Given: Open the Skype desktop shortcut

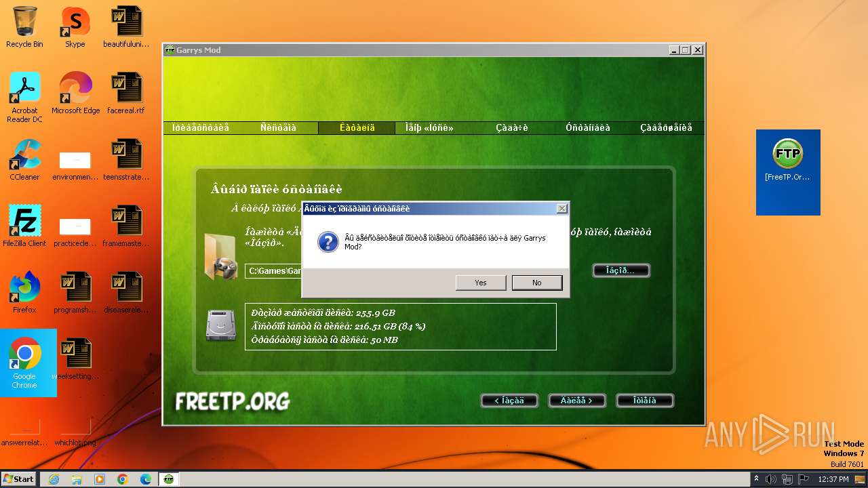Looking at the screenshot, I should pyautogui.click(x=75, y=27).
